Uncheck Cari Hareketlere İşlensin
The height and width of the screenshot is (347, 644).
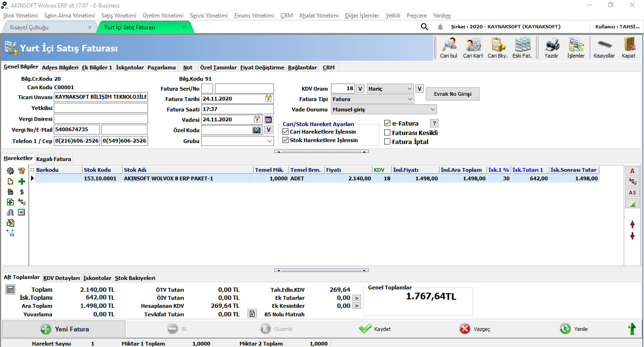click(x=285, y=132)
